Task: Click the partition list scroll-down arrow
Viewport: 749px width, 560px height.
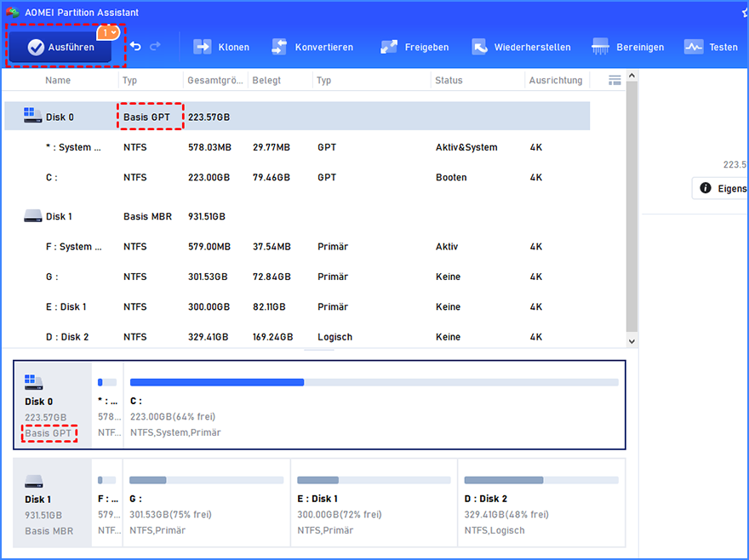Action: point(632,341)
